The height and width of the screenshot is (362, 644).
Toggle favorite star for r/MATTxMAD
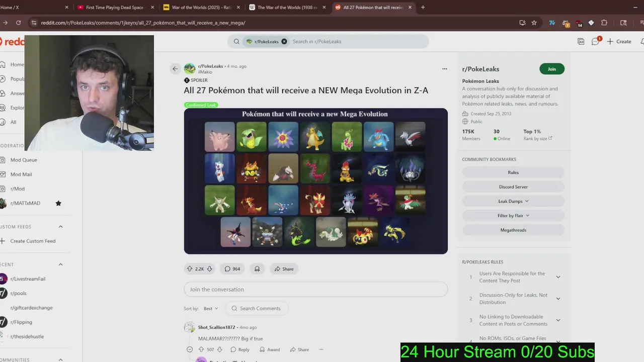pos(58,203)
